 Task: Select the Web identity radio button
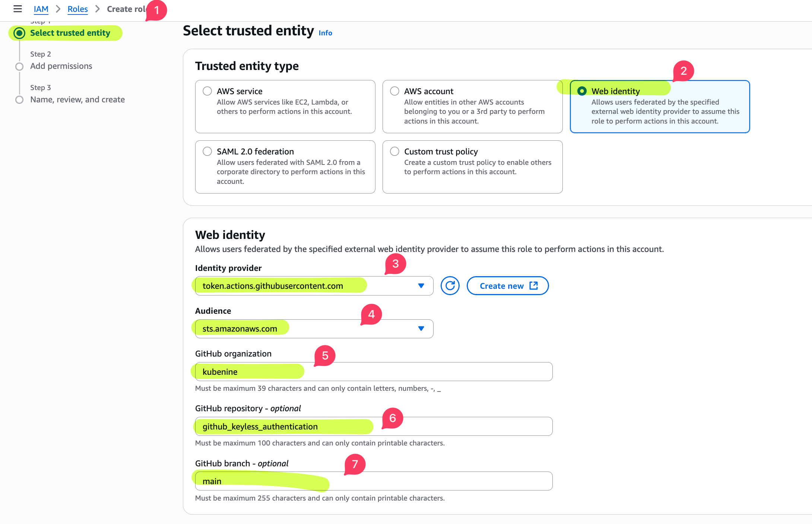[x=583, y=90]
